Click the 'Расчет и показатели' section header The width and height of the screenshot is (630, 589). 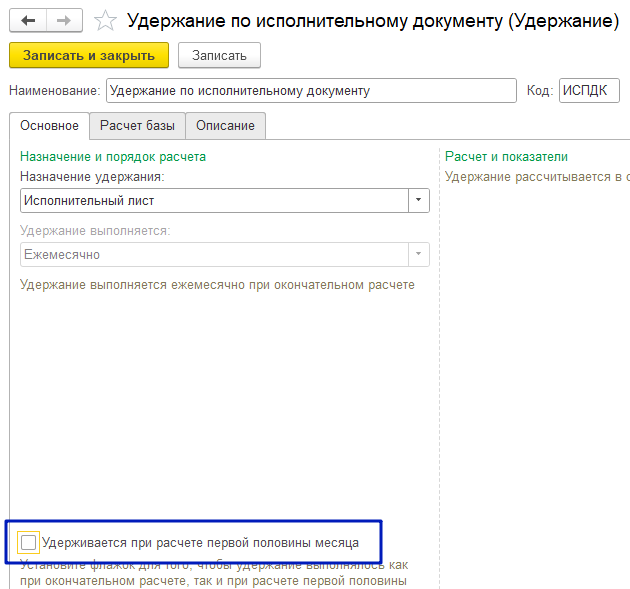click(506, 157)
